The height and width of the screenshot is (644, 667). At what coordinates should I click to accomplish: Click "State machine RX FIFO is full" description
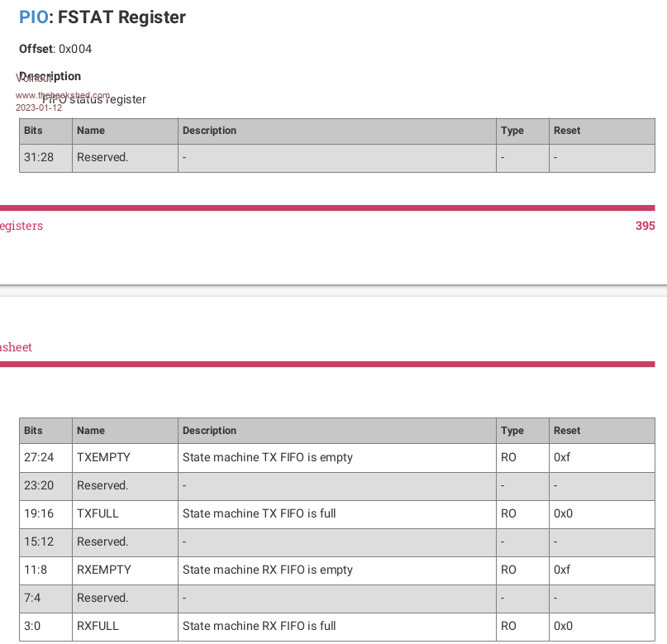[x=259, y=626]
